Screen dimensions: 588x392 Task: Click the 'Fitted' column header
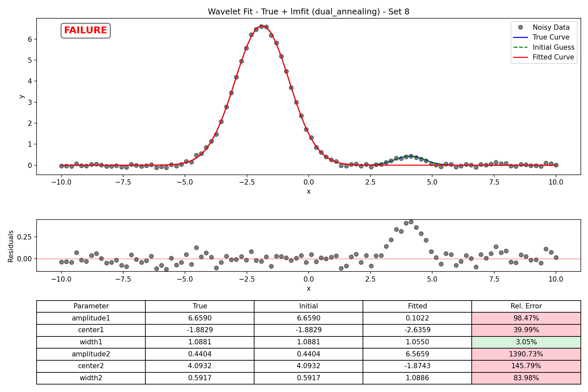pyautogui.click(x=417, y=306)
